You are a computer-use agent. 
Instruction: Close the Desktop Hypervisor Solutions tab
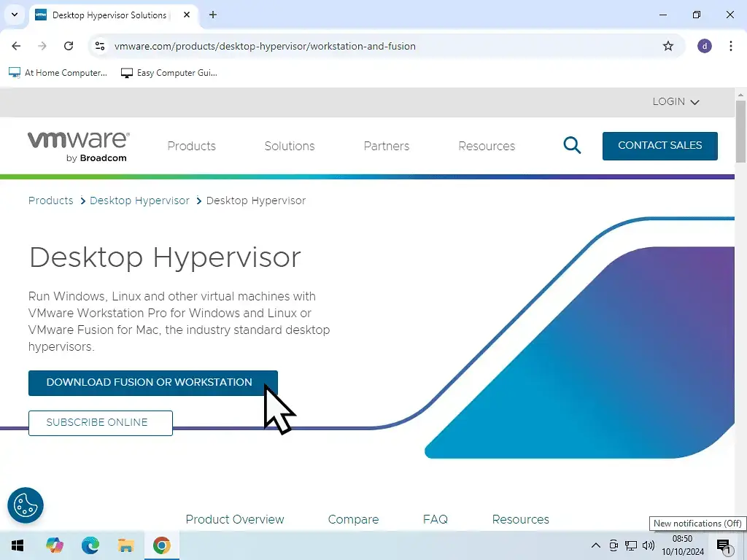coord(187,15)
